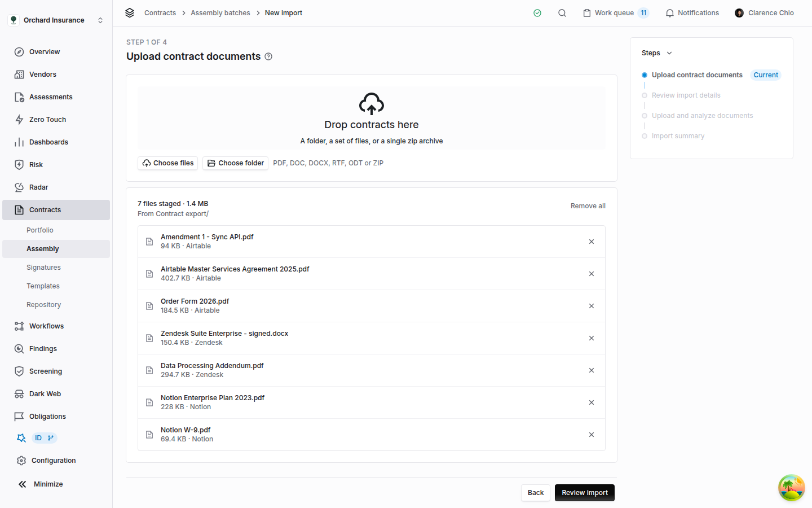This screenshot has height=508, width=812.
Task: Click the file icon for Notion W-9.pdf
Action: 149,435
